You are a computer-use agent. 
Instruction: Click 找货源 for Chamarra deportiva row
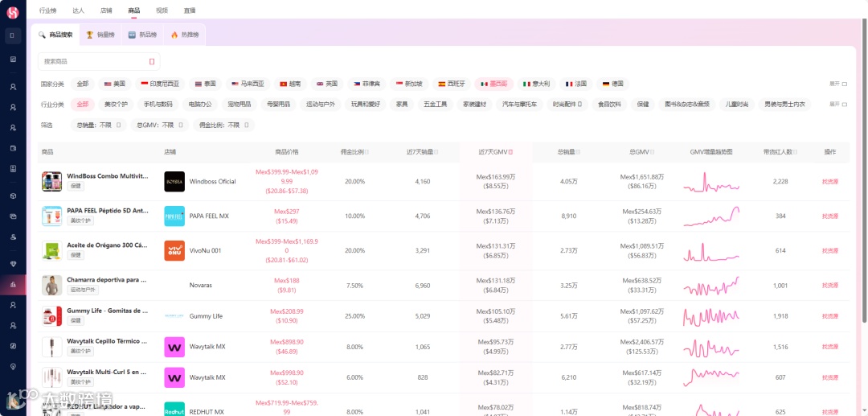pyautogui.click(x=829, y=286)
